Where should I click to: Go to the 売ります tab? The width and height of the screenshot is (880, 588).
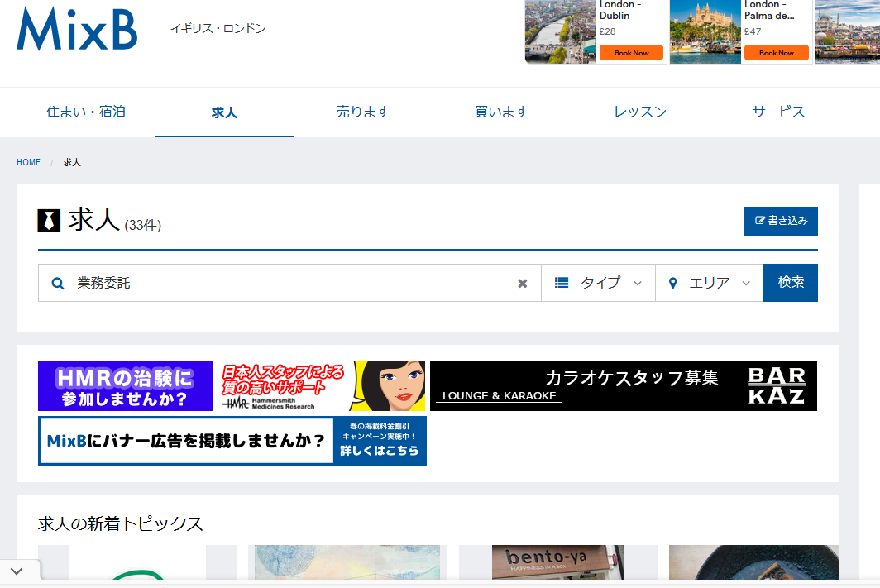[362, 112]
